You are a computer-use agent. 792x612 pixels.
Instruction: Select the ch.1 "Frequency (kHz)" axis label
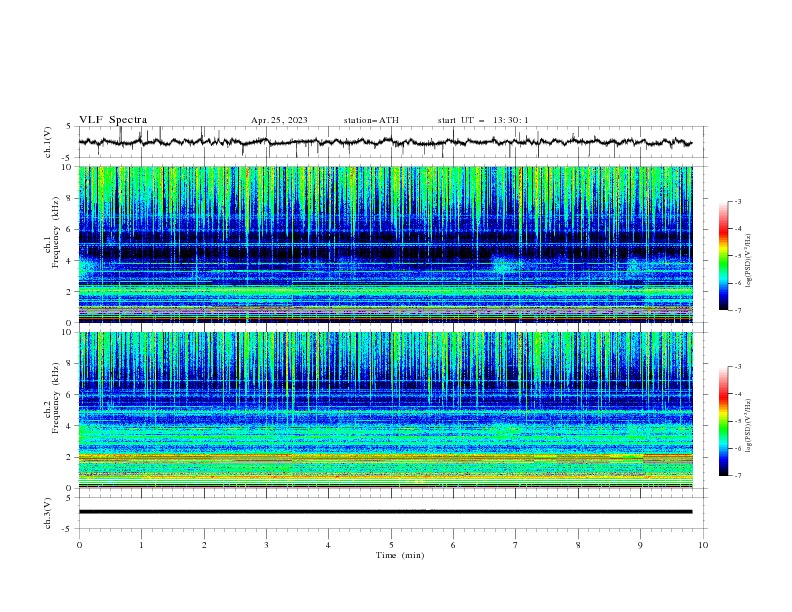point(56,233)
